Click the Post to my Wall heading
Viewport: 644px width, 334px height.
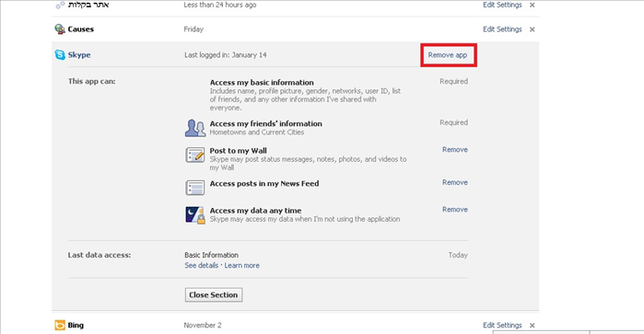[x=239, y=151]
